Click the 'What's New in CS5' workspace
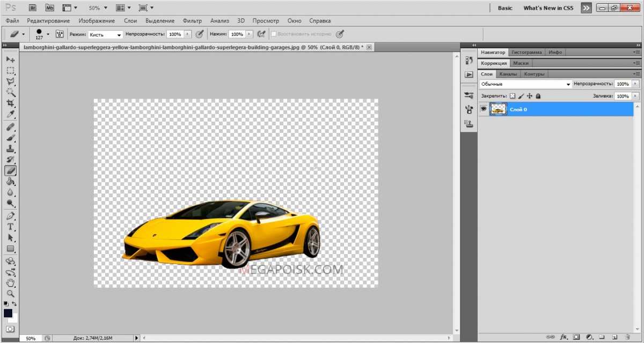Screen dimensions: 644x343 pos(548,8)
